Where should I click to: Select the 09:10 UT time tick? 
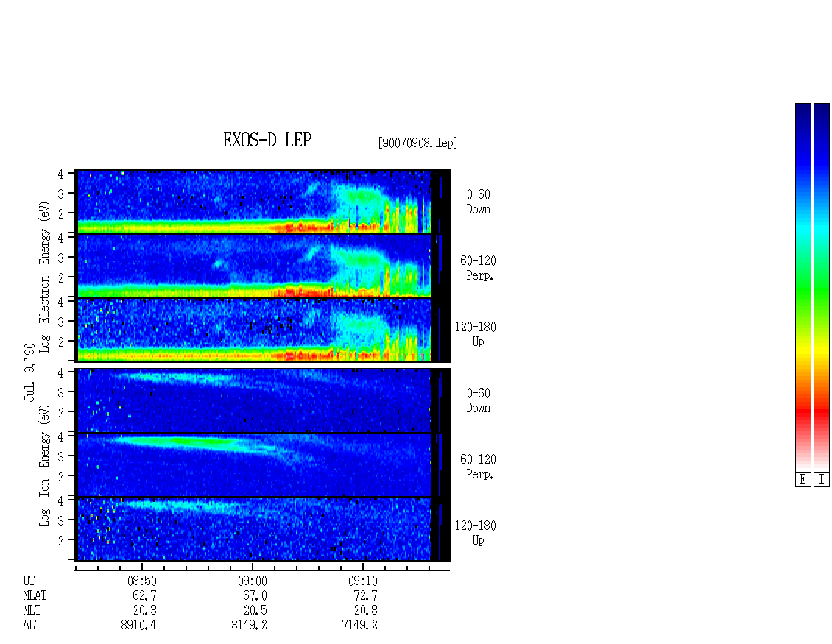(363, 581)
